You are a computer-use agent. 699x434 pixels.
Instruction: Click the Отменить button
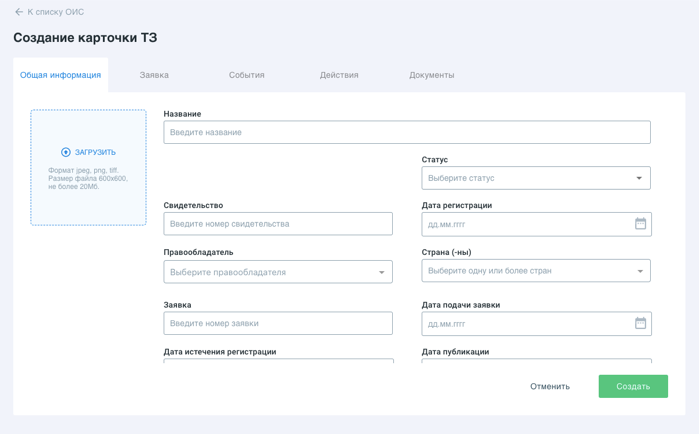[x=550, y=386]
